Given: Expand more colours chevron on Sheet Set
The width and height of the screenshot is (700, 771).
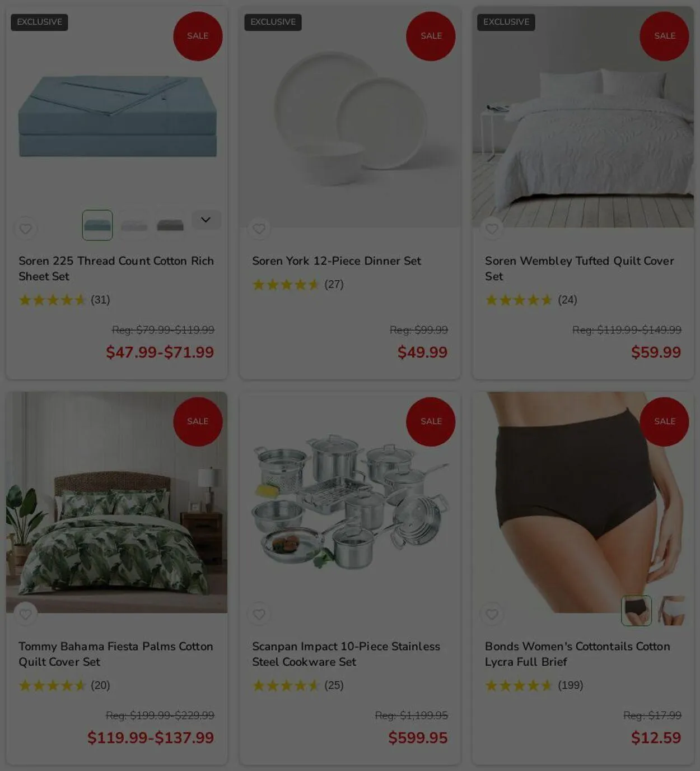Looking at the screenshot, I should 206,220.
